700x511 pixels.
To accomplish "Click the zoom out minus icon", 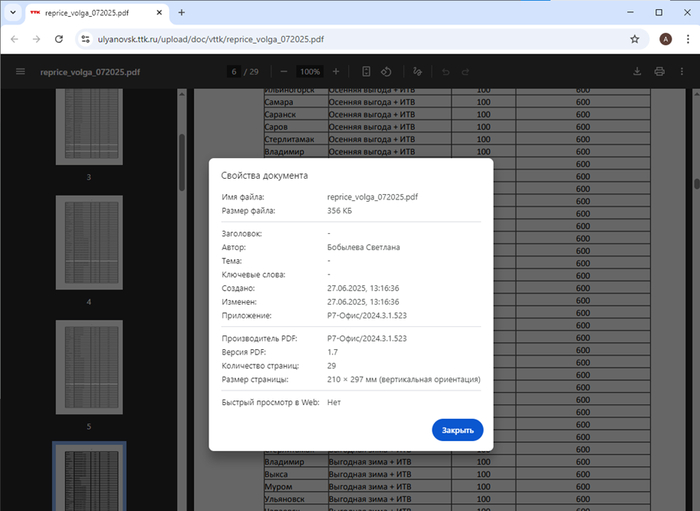I will [x=284, y=72].
